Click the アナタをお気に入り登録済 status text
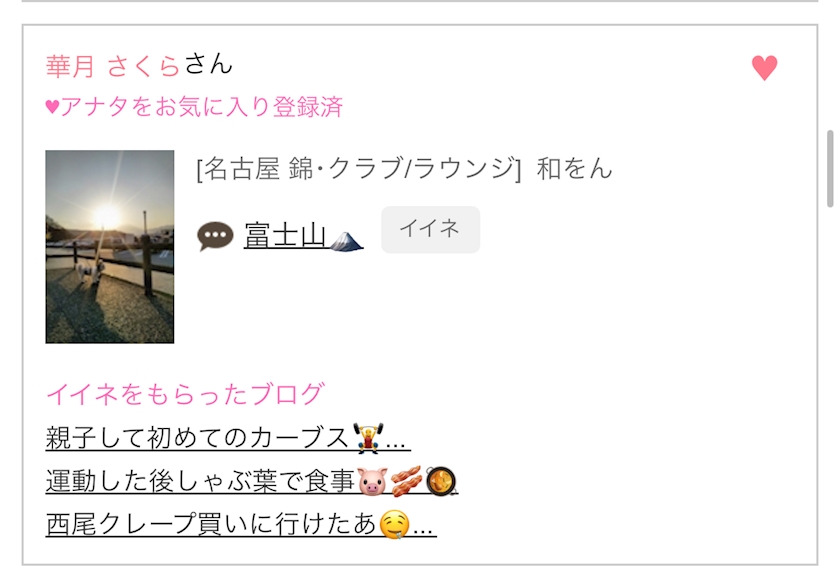 point(201,107)
